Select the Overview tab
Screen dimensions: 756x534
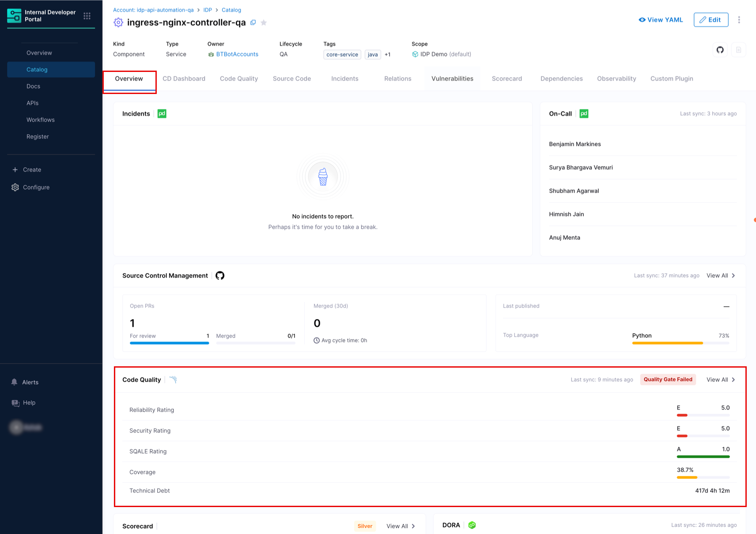tap(129, 79)
